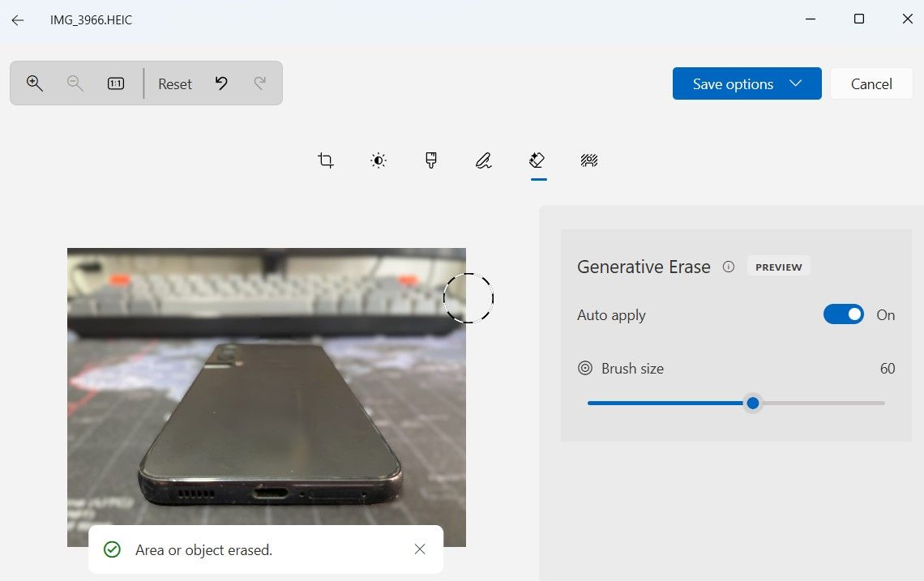Open the Filter tool
The image size is (924, 581).
point(431,160)
